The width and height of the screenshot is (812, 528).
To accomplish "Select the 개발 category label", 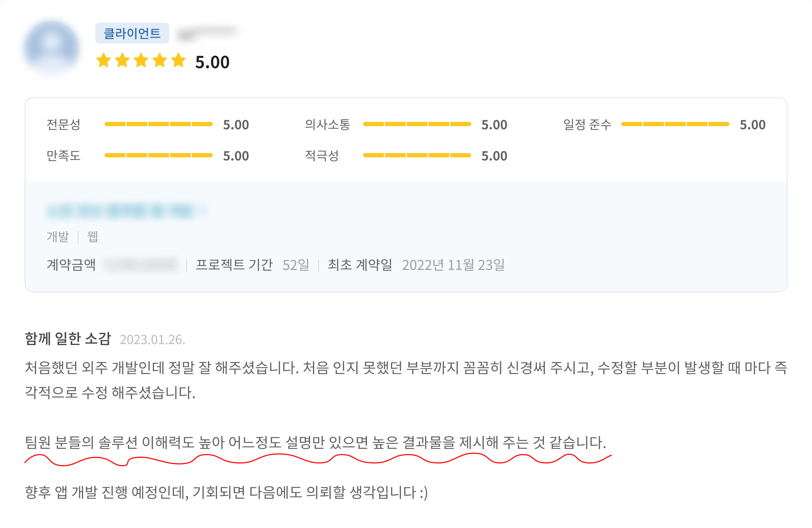I will tap(58, 236).
